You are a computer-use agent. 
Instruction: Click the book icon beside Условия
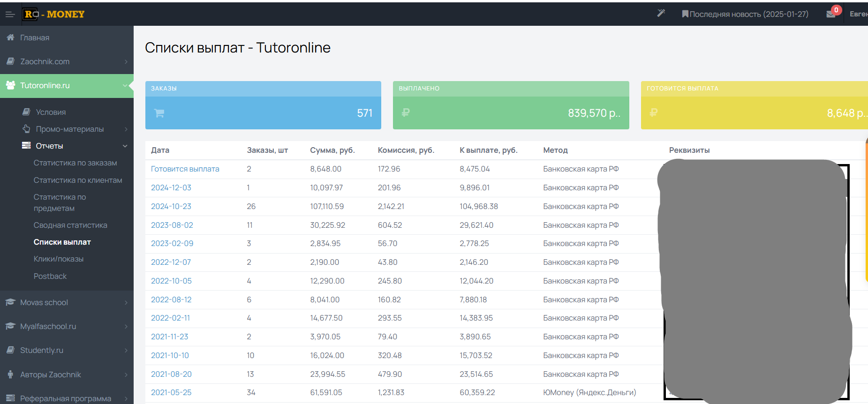tap(26, 112)
